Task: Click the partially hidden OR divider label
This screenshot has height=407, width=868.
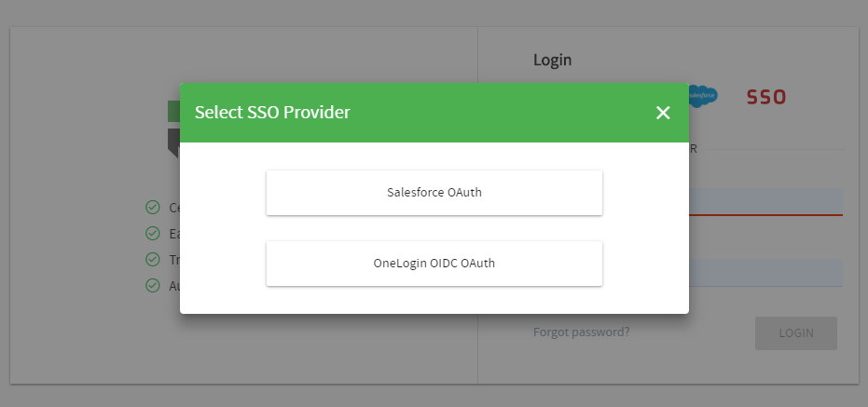Action: pyautogui.click(x=693, y=148)
